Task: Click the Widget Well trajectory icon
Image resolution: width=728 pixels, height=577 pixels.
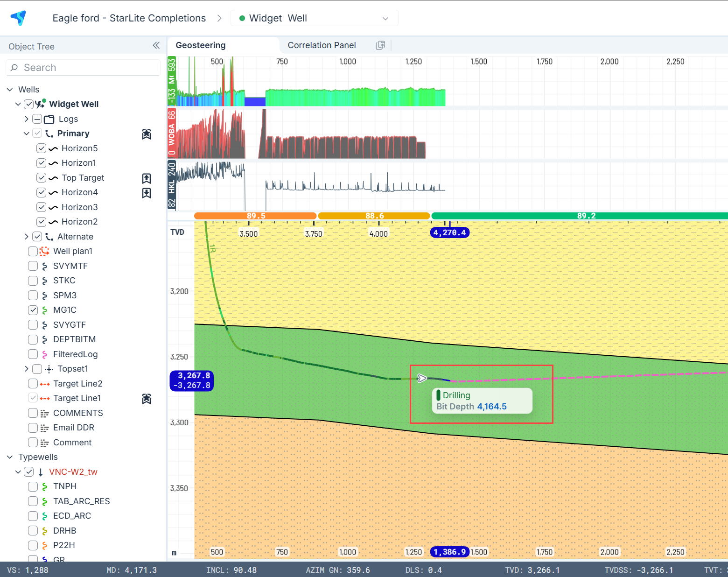Action: click(41, 104)
